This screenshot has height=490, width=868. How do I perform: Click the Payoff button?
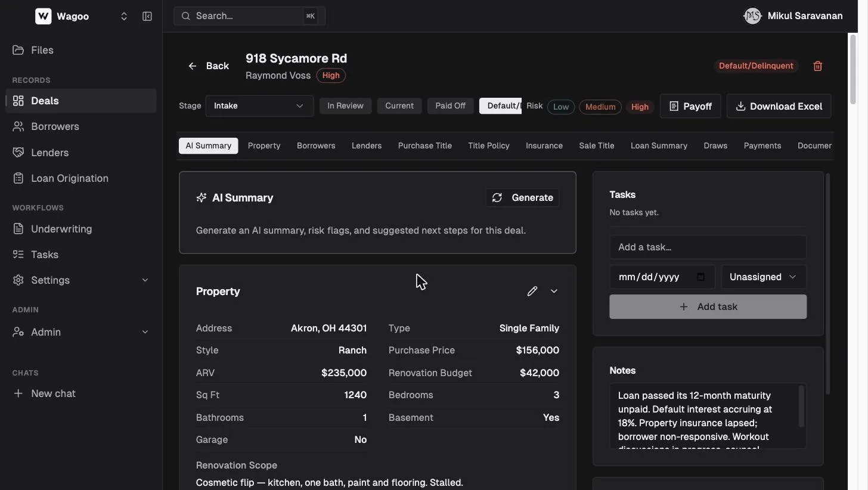click(x=690, y=106)
